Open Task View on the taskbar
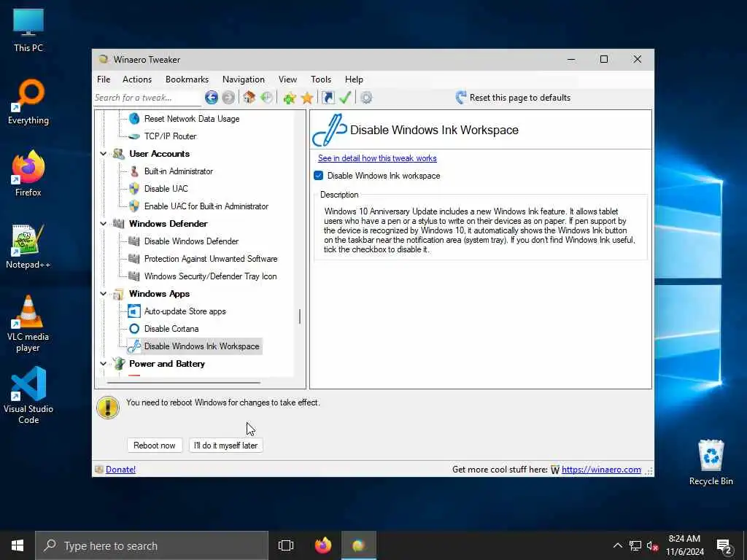Viewport: 747px width, 560px height. [286, 545]
